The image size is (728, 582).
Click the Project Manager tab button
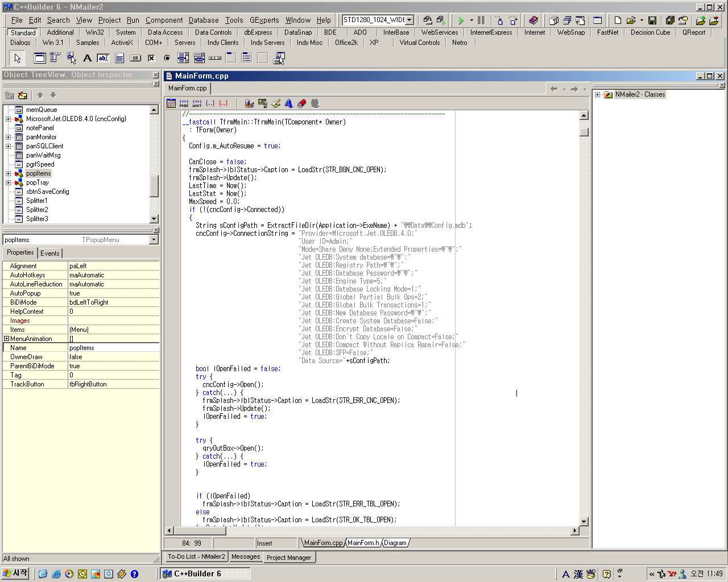click(x=289, y=558)
